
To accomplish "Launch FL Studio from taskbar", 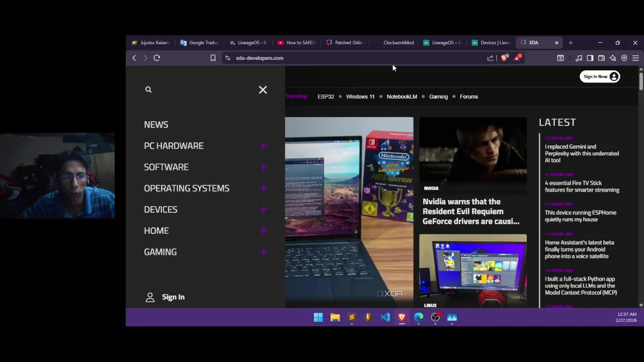I will tap(368, 317).
